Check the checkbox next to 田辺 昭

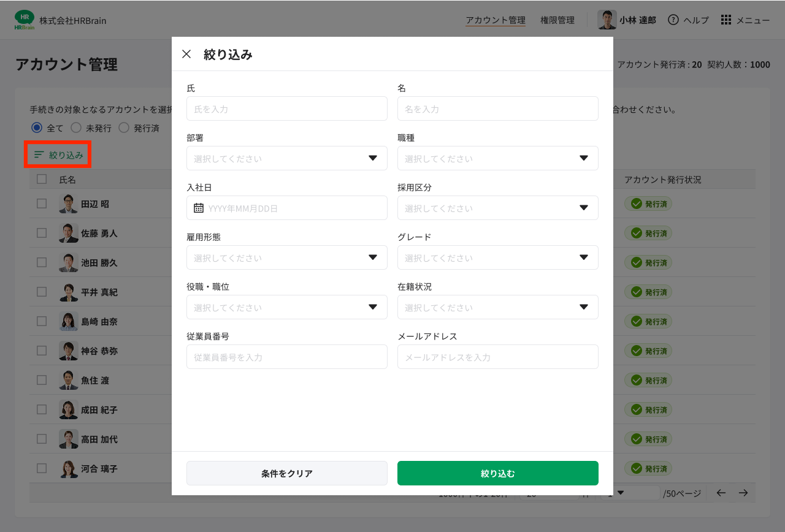(41, 203)
